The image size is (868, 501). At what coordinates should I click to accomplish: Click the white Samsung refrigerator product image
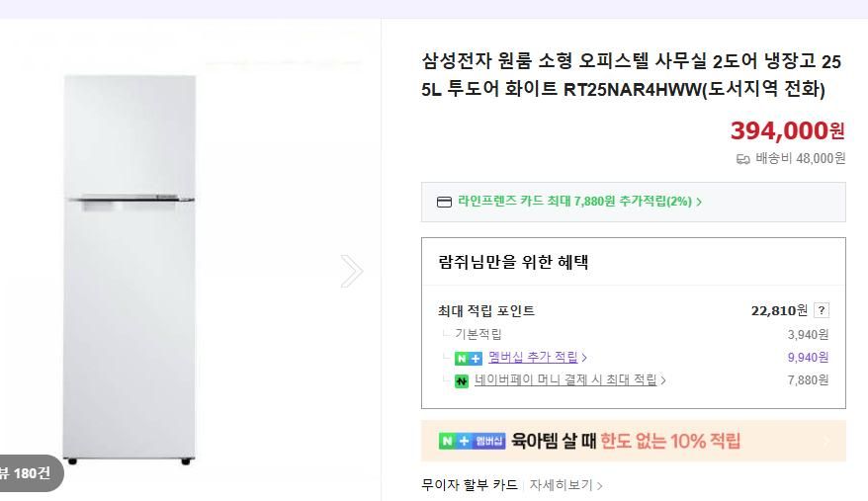pos(129,267)
